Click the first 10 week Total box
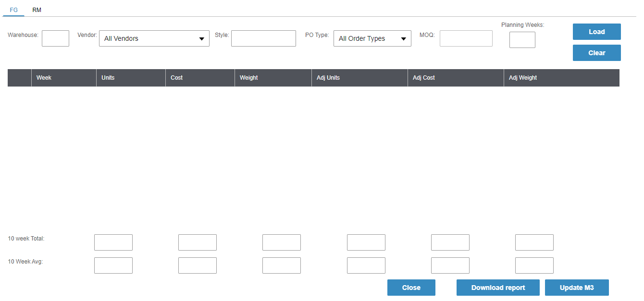 [x=113, y=242]
